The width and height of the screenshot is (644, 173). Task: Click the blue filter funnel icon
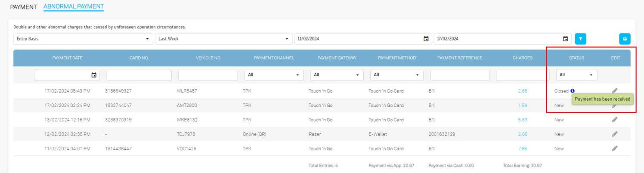coord(580,39)
